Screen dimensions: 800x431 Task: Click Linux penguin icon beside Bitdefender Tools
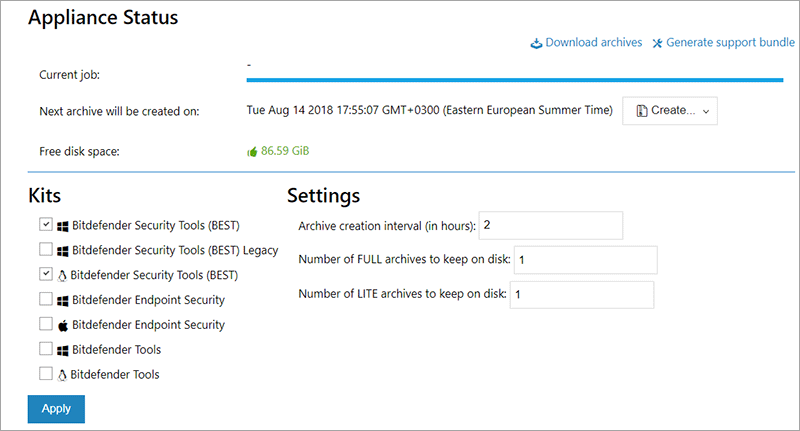click(x=62, y=375)
